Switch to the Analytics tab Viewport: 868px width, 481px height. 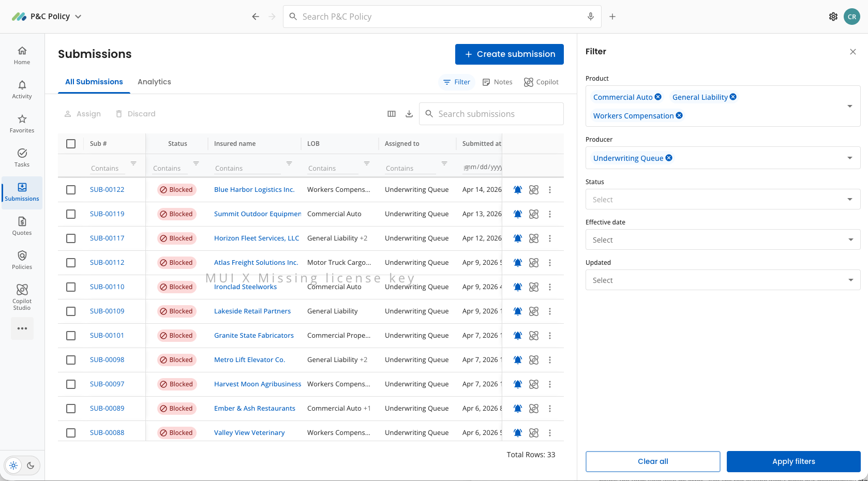[154, 82]
